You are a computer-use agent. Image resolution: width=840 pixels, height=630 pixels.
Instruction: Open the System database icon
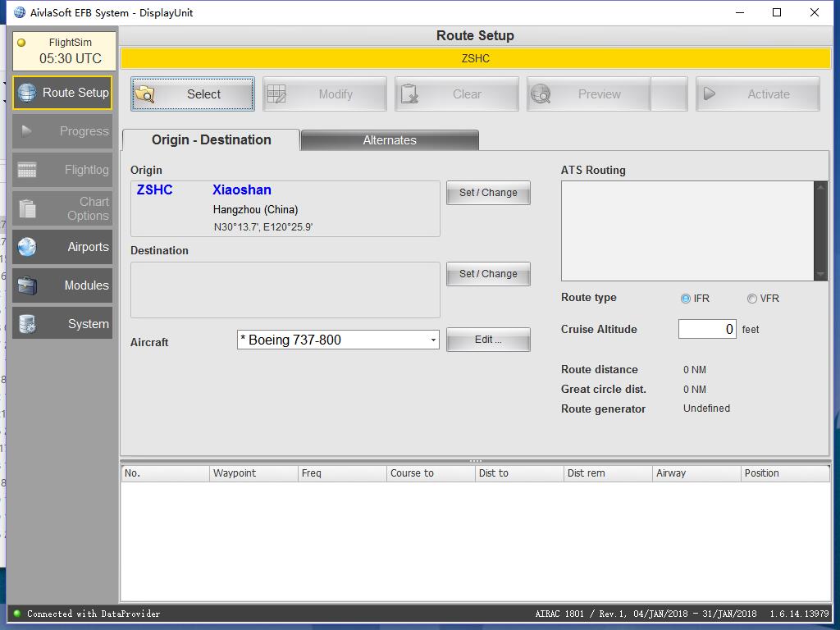point(27,324)
